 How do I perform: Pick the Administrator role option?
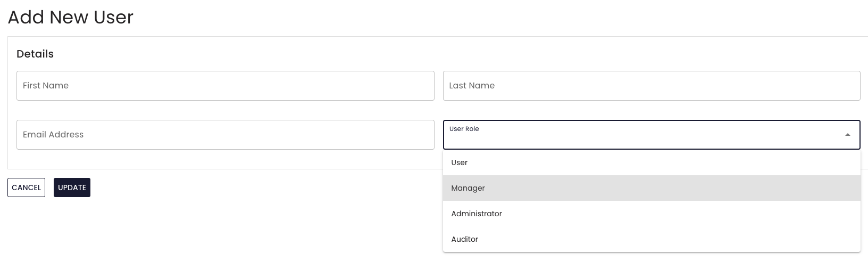(652, 214)
